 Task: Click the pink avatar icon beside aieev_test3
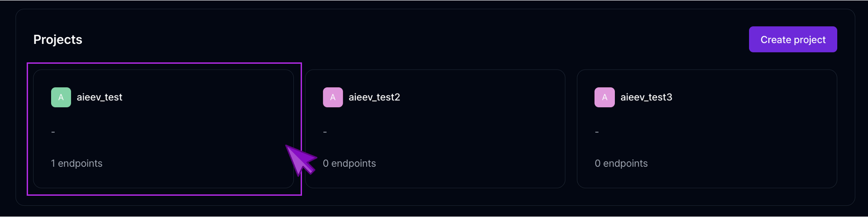tap(604, 97)
